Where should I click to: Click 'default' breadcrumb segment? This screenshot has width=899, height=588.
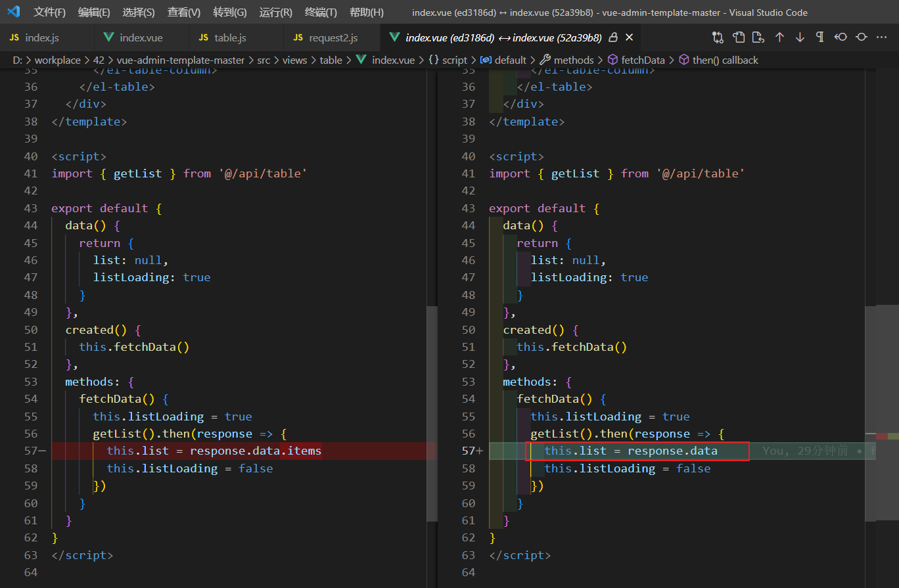click(511, 60)
